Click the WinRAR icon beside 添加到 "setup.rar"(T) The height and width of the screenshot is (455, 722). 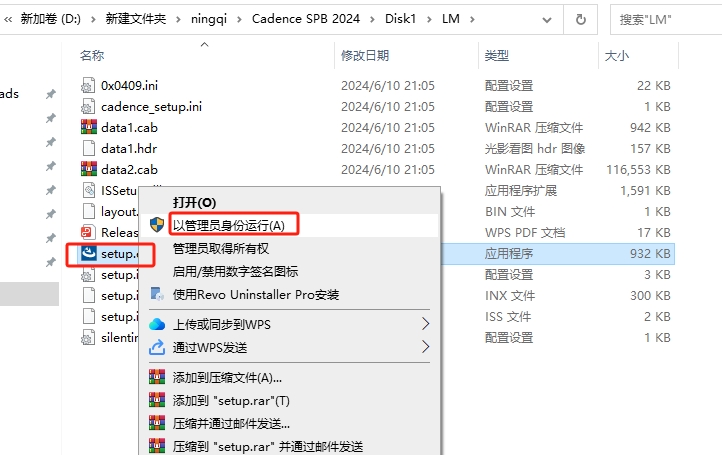pos(157,400)
